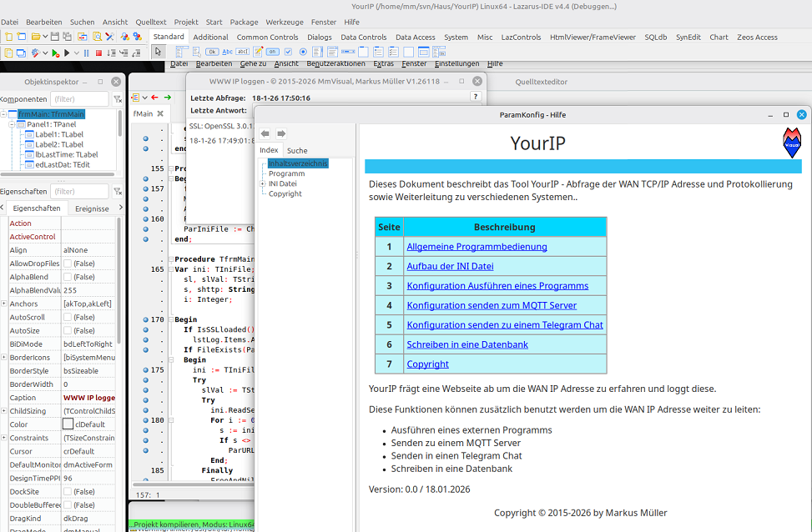The image size is (812, 532).
Task: Expand the Anchors property
Action: click(x=4, y=304)
